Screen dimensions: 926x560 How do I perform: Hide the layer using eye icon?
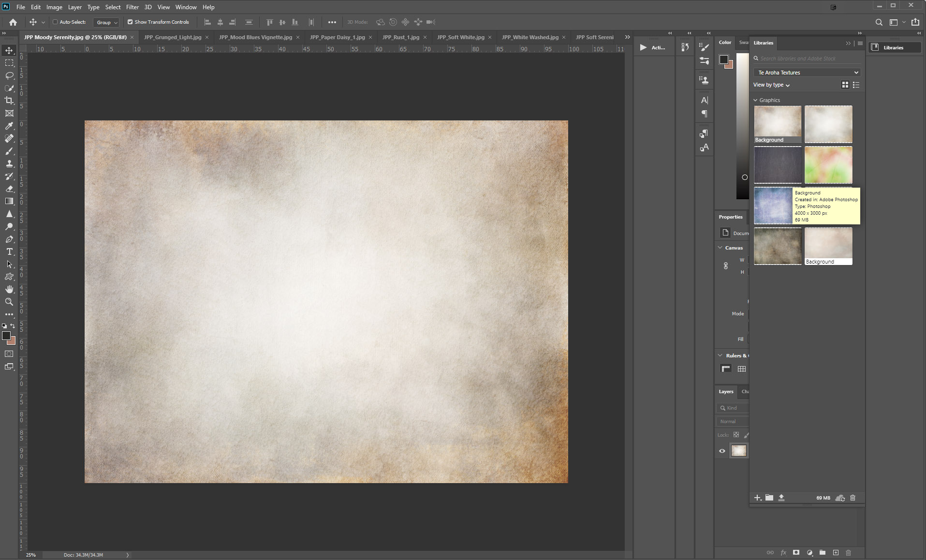(722, 451)
